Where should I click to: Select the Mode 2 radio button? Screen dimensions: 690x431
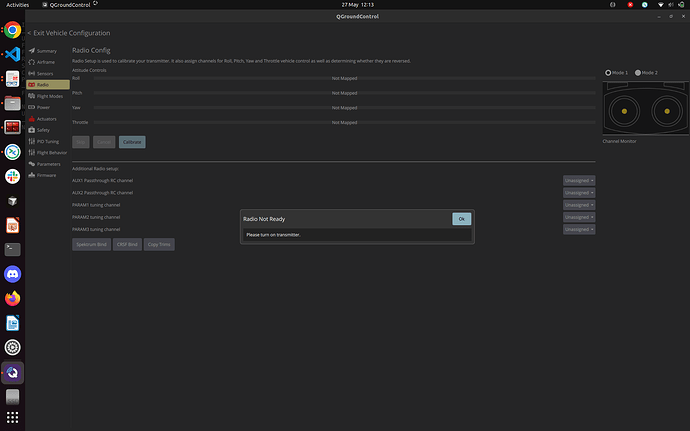646,73
